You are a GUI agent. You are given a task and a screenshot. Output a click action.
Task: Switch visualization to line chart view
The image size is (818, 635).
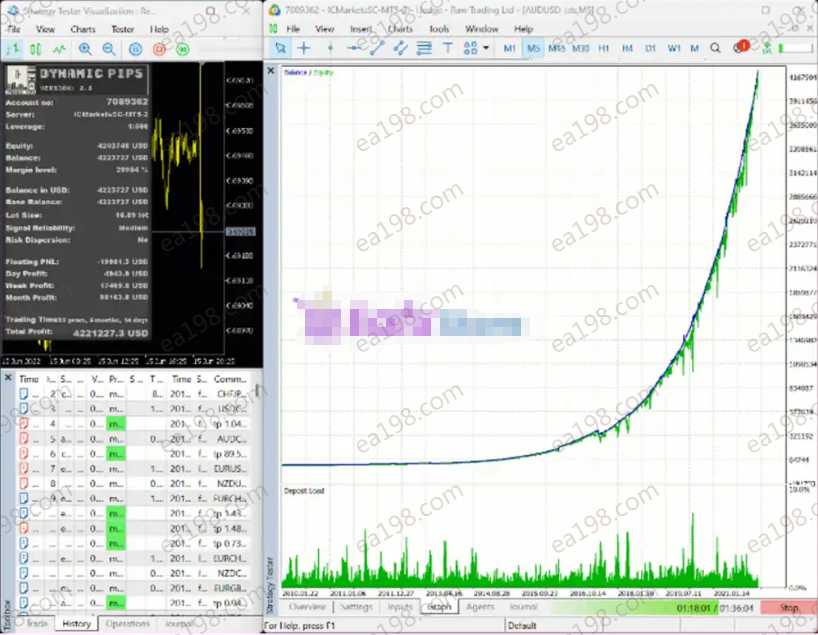60,48
